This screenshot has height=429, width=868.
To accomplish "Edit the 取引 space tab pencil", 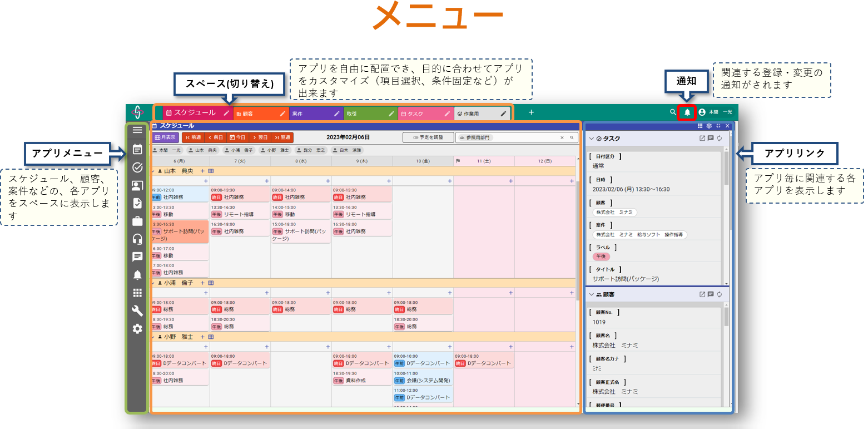I will (391, 114).
